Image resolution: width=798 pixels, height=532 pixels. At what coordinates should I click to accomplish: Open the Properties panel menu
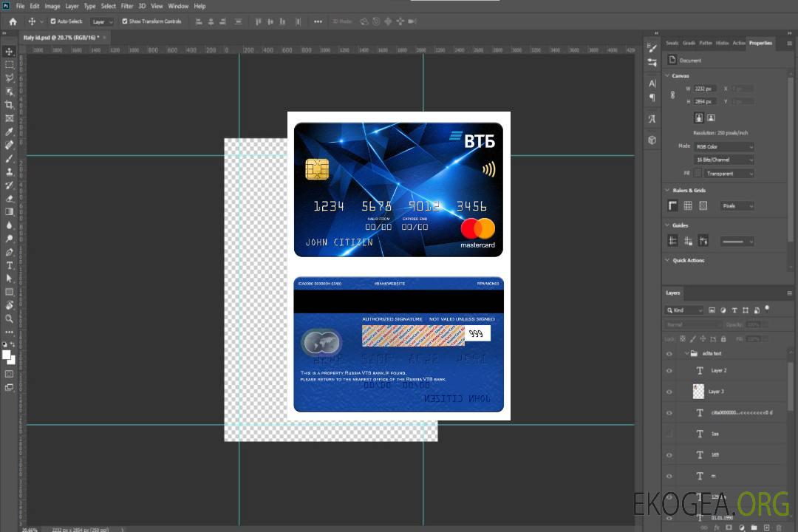(789, 44)
